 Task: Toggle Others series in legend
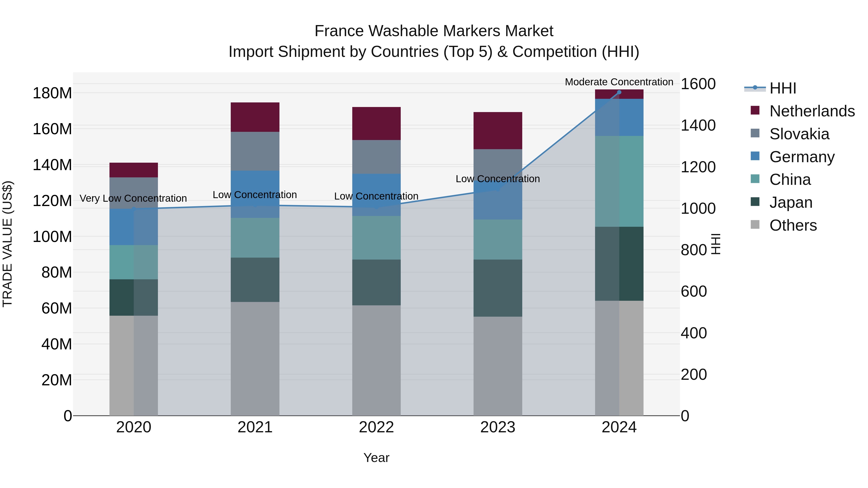[x=784, y=225]
